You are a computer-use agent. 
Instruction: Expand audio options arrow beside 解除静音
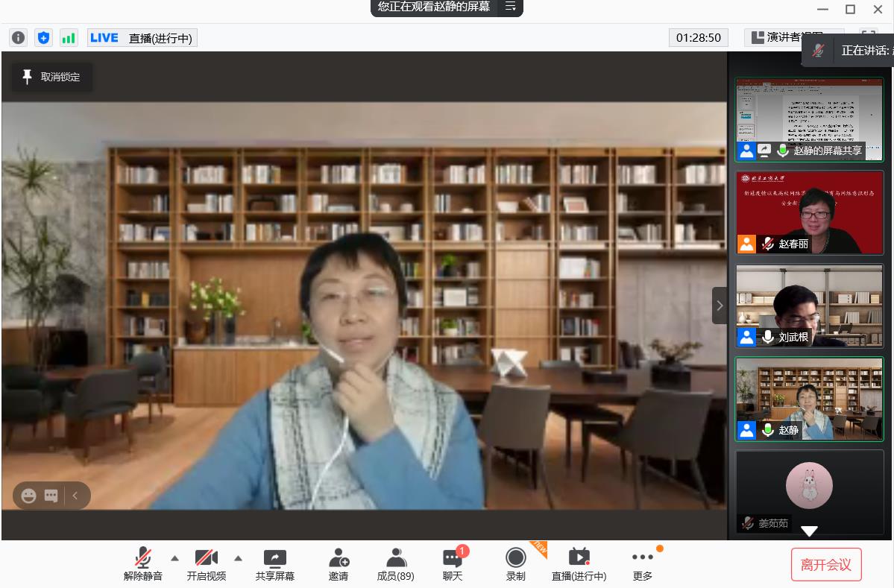click(174, 557)
